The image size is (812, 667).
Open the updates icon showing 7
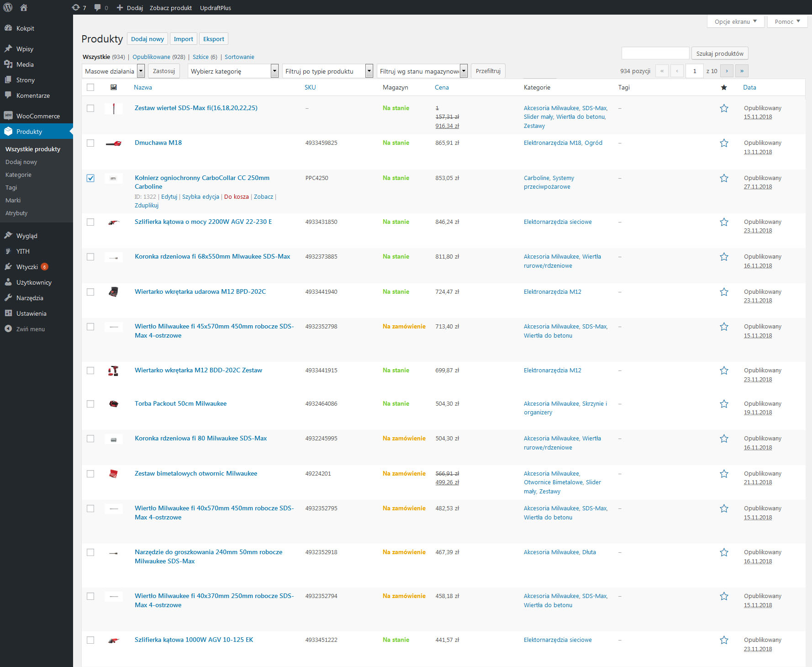click(76, 7)
